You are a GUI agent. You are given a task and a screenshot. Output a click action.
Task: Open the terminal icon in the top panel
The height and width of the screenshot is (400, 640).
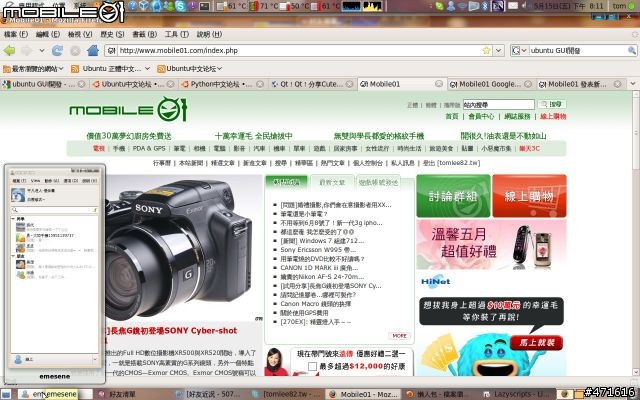click(204, 6)
